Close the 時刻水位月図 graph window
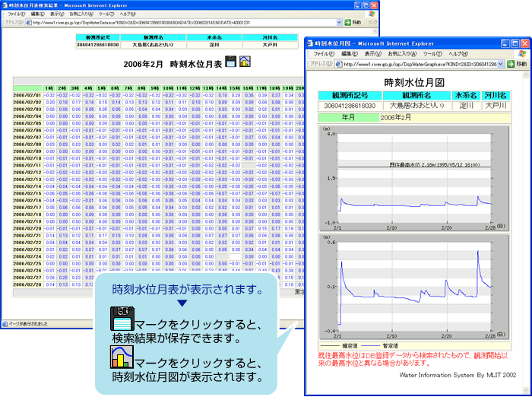The image size is (532, 397). coord(523,43)
